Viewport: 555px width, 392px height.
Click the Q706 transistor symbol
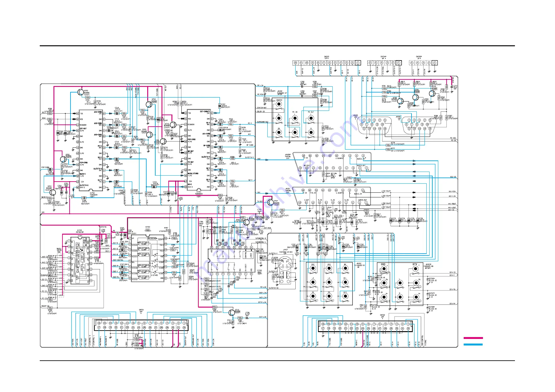tap(163, 142)
